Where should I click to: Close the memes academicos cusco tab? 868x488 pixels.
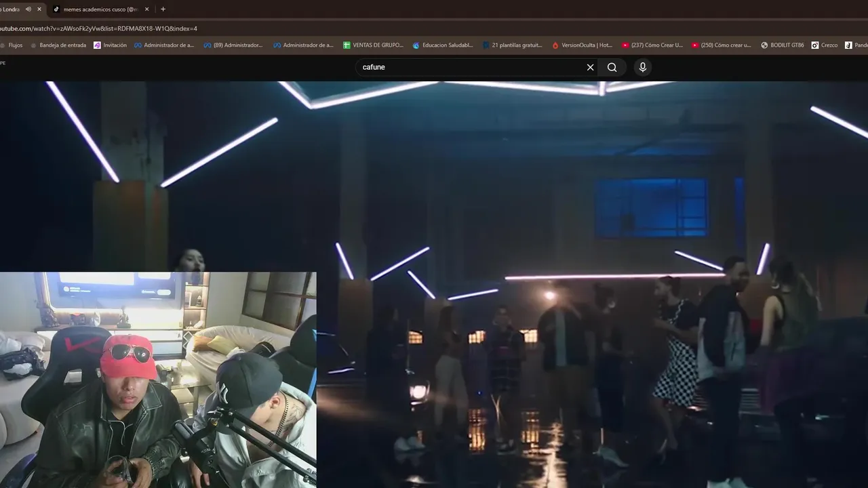pyautogui.click(x=147, y=9)
